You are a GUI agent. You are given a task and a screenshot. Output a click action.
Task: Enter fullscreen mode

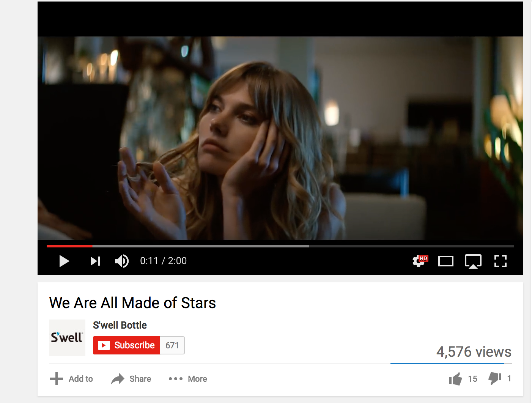click(501, 261)
